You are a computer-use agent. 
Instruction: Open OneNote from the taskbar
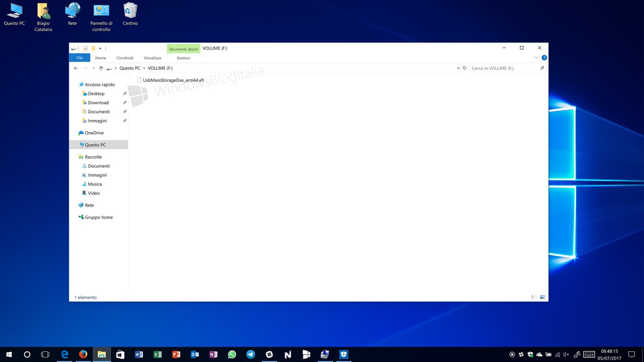pos(213,354)
